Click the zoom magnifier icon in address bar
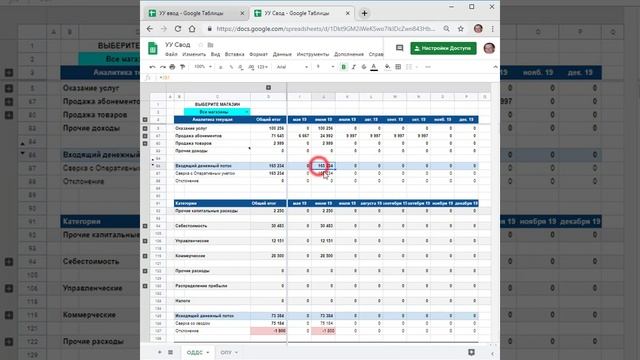This screenshot has height=360, width=640. point(447,29)
